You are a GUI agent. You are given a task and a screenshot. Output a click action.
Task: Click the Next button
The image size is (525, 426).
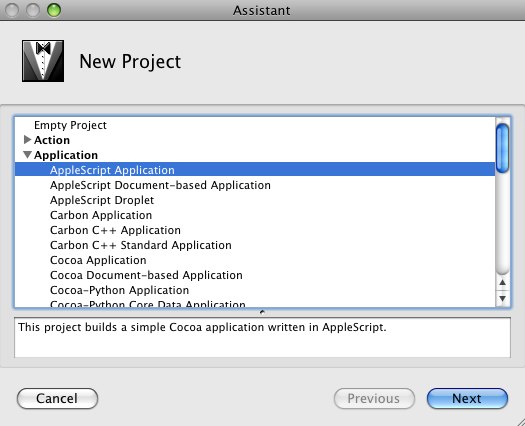tap(467, 398)
